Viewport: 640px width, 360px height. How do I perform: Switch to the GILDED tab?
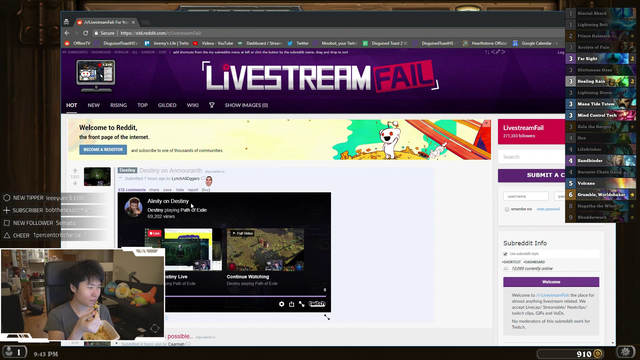167,105
